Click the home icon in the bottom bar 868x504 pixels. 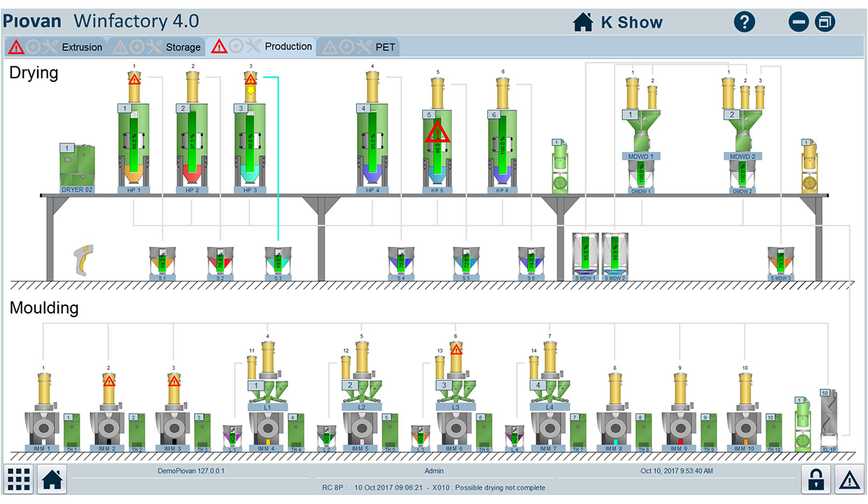coord(51,478)
